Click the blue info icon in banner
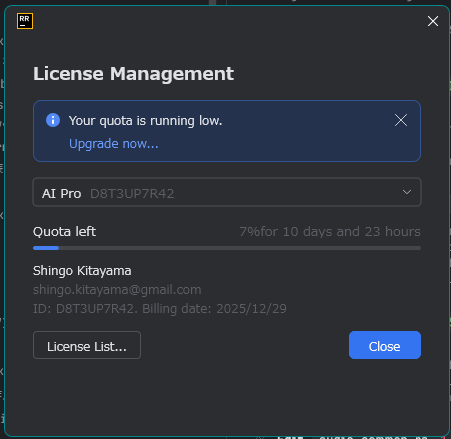This screenshot has height=439, width=451. coord(53,120)
